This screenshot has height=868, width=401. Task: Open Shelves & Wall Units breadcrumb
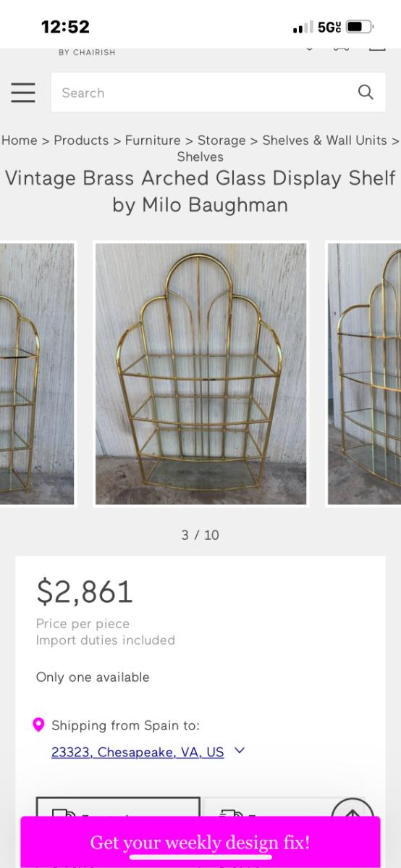tap(325, 141)
